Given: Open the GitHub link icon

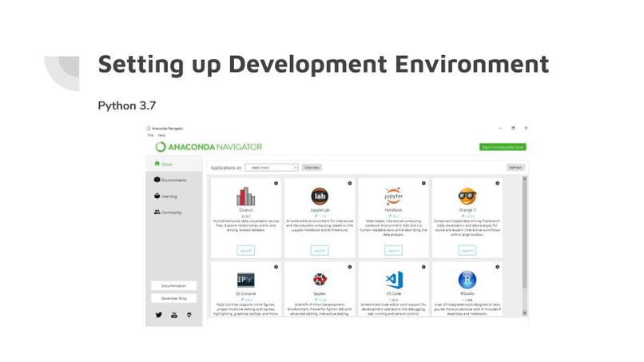Looking at the screenshot, I should point(189,315).
